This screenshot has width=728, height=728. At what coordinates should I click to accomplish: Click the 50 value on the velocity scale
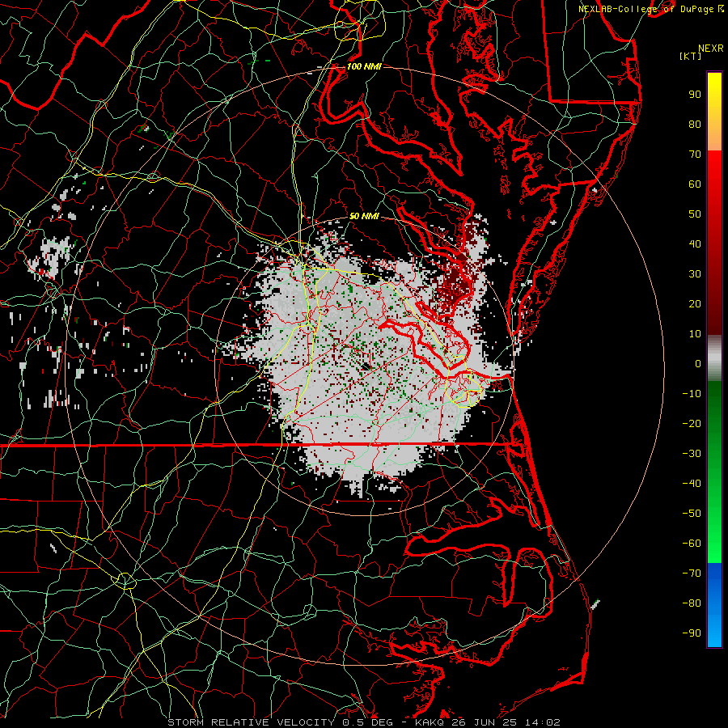(x=695, y=214)
